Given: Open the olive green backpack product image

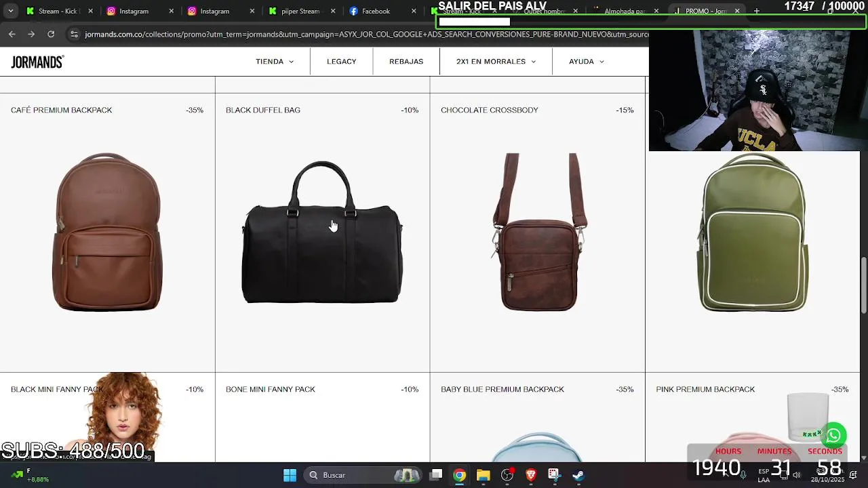Looking at the screenshot, I should pyautogui.click(x=753, y=232).
